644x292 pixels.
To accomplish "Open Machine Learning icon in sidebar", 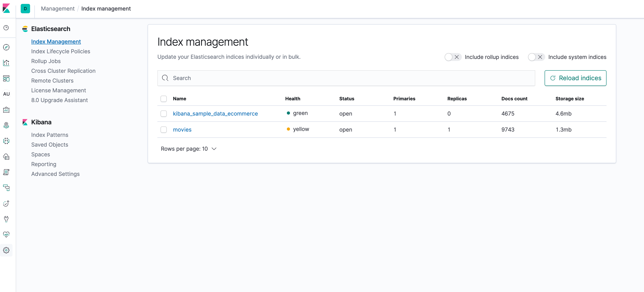I will pos(6,141).
